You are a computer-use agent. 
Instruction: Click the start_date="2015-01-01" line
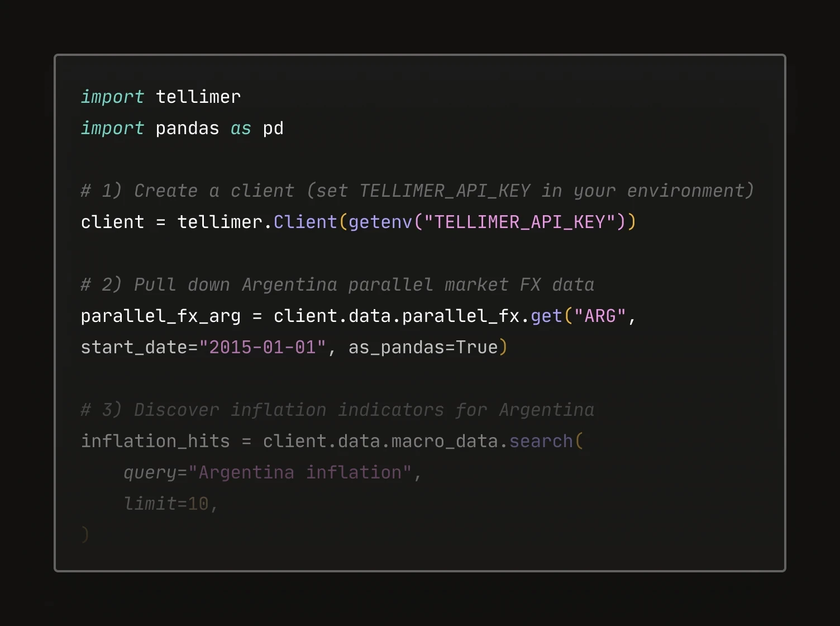tap(294, 347)
